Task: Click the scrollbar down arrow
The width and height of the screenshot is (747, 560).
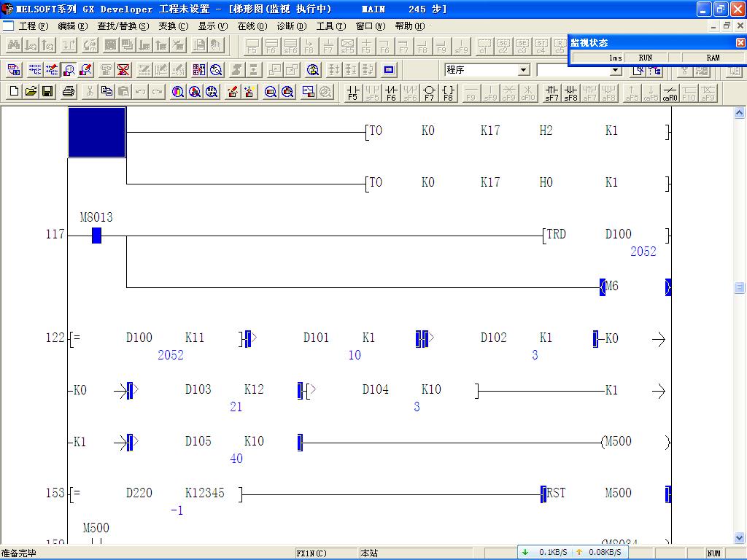Action: pyautogui.click(x=739, y=539)
